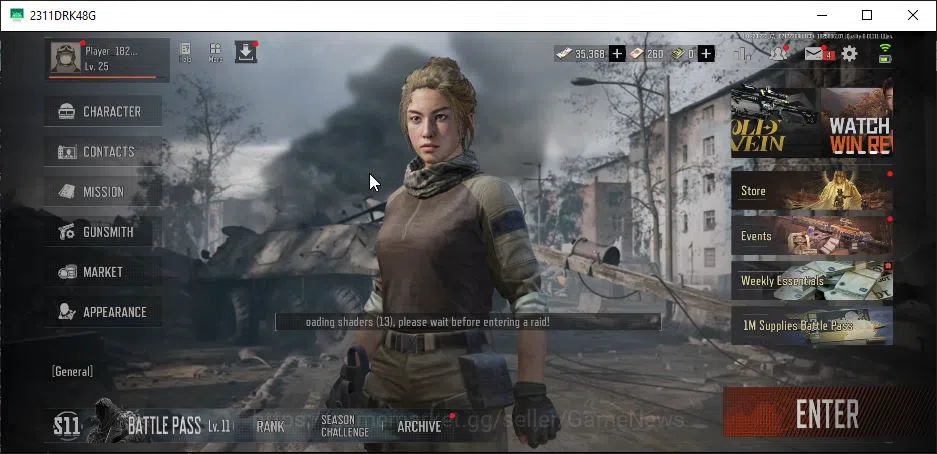Open the General chat channel
The image size is (937, 454).
pos(72,372)
